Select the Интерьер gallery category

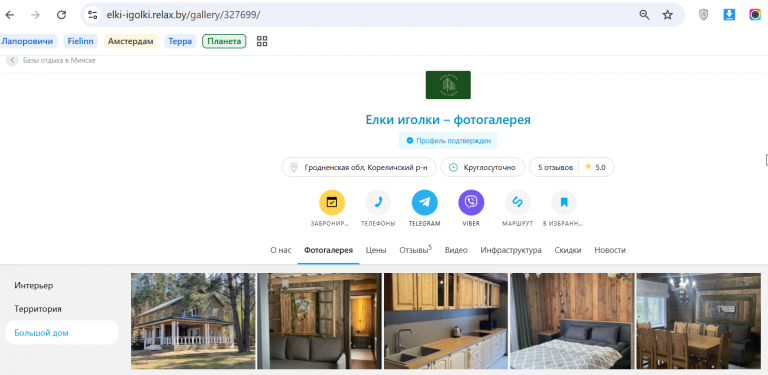(x=34, y=285)
